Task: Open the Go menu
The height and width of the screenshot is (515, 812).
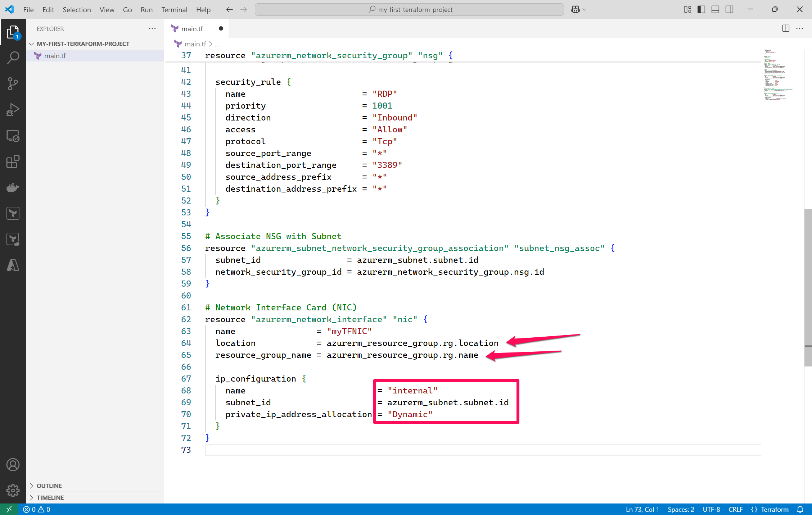Action: (x=127, y=10)
